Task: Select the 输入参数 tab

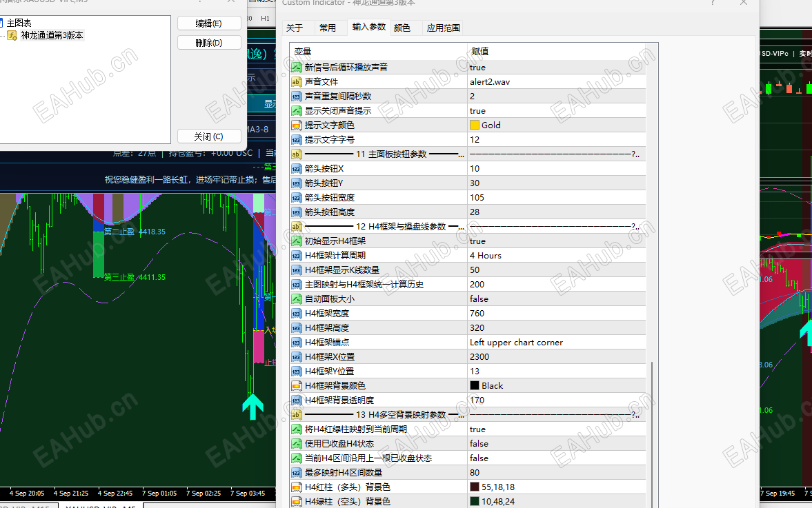Action: click(x=368, y=27)
